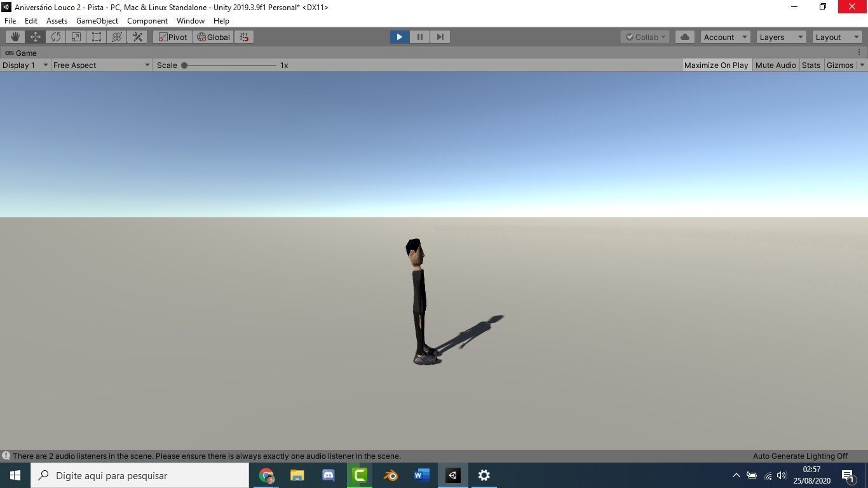
Task: Open the GameObject menu
Action: (97, 20)
